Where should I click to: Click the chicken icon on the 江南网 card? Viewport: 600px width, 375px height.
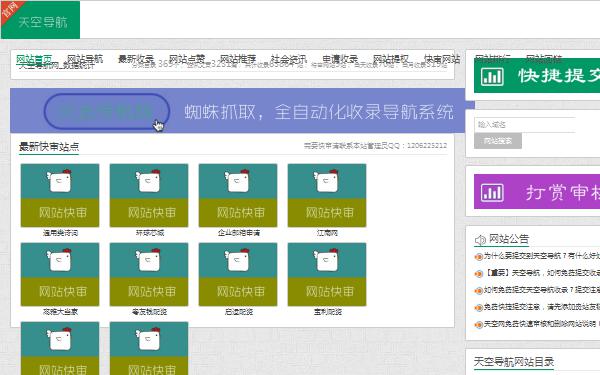click(327, 181)
